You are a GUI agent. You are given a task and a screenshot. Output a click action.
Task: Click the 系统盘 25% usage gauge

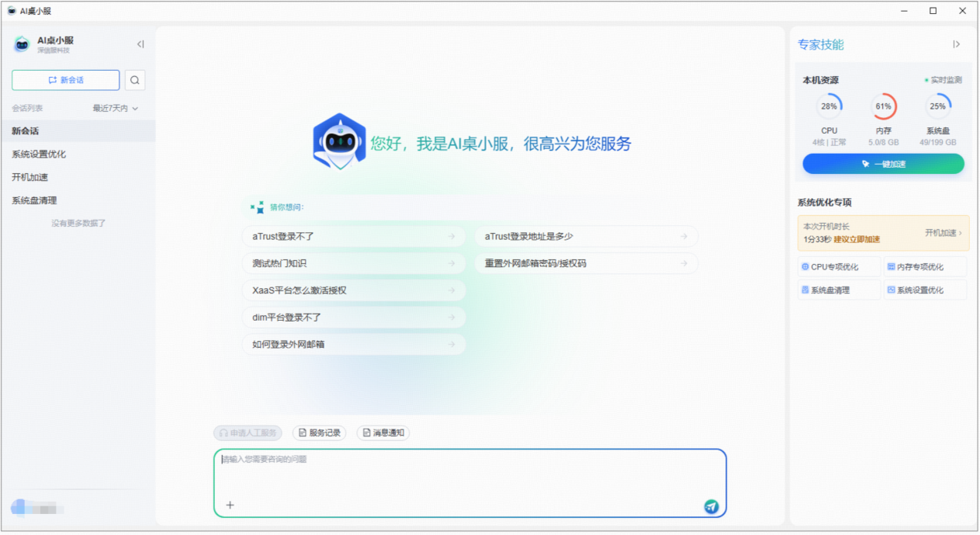tap(937, 106)
